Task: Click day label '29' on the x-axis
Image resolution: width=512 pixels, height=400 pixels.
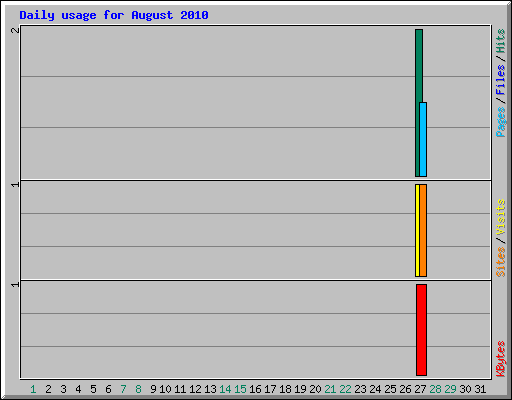Action: pos(450,389)
